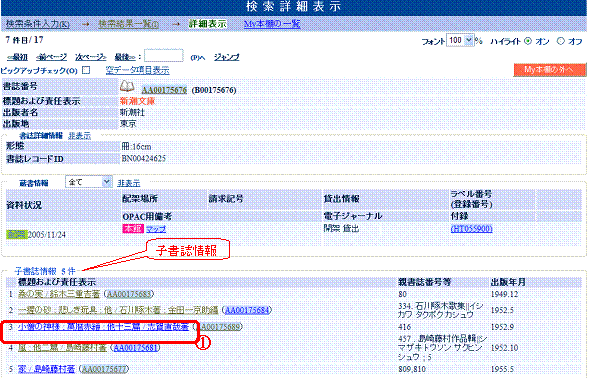
Task: Open label number HT055900 link
Action: 471,228
